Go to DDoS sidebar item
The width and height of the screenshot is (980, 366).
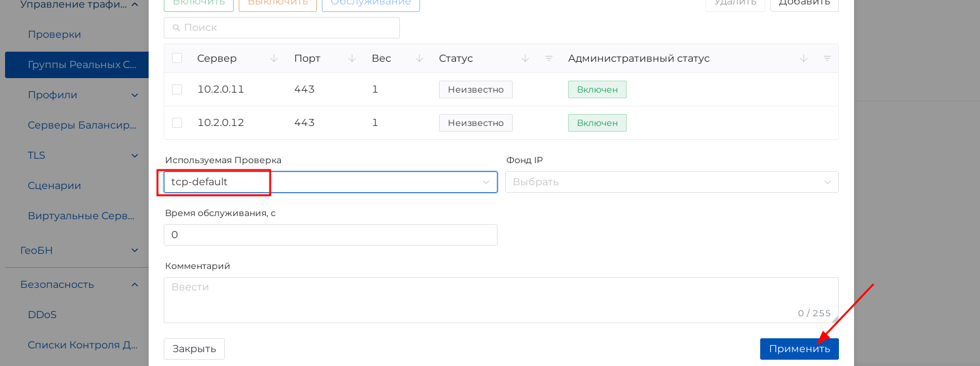[42, 314]
